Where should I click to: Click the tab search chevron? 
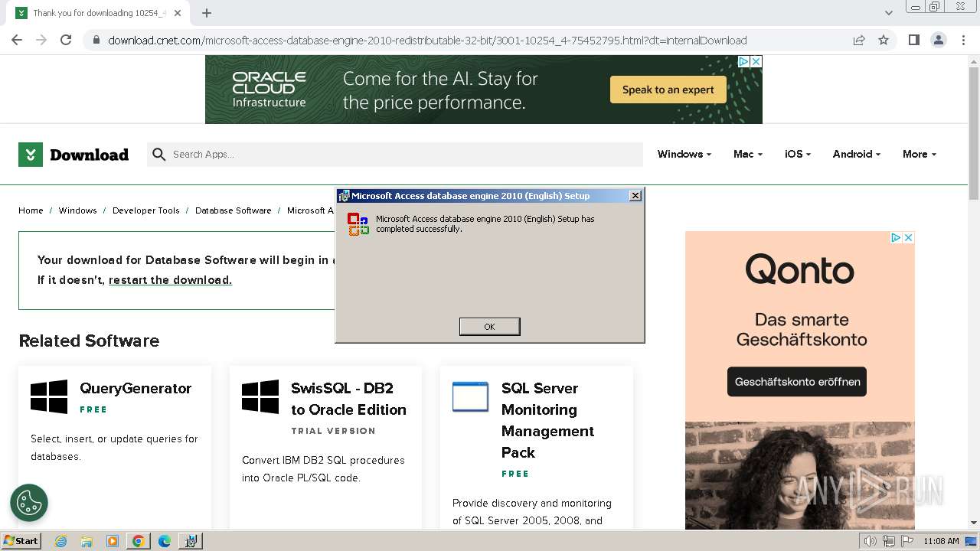point(888,13)
